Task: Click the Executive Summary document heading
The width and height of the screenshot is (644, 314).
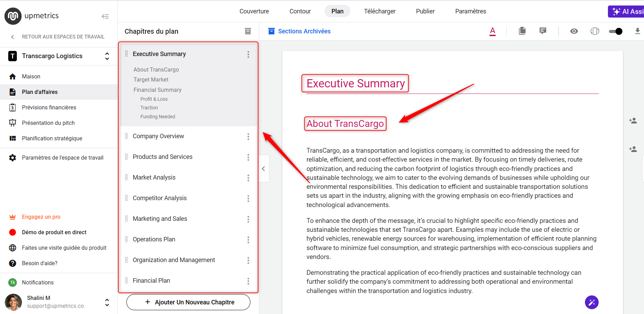Action: coord(355,84)
